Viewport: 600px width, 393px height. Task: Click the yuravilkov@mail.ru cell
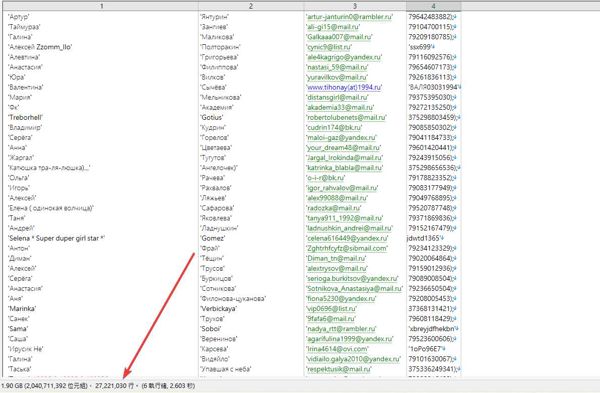tap(337, 77)
